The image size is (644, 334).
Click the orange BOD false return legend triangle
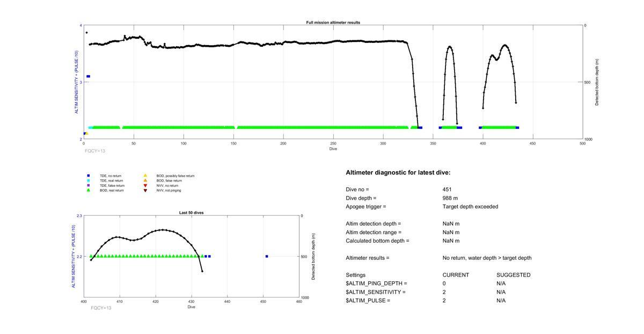tap(145, 180)
